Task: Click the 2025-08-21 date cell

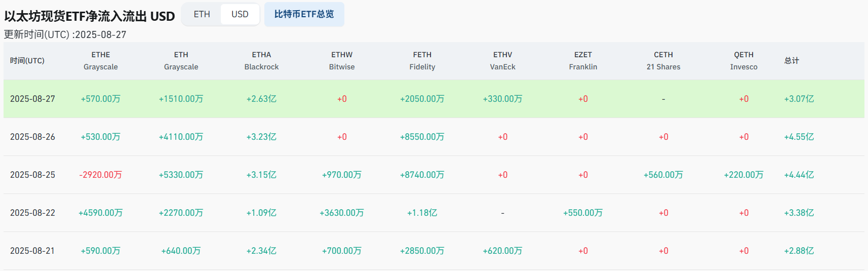Action: point(32,251)
